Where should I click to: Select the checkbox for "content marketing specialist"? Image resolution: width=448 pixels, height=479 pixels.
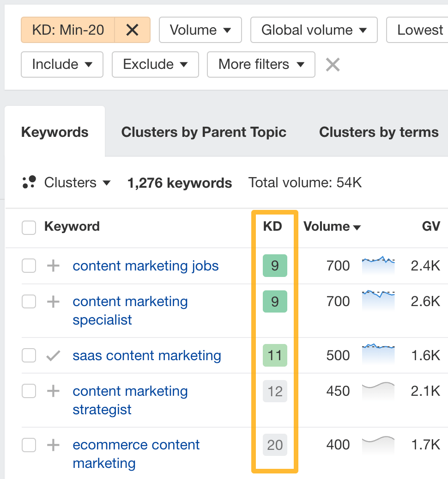point(29,301)
